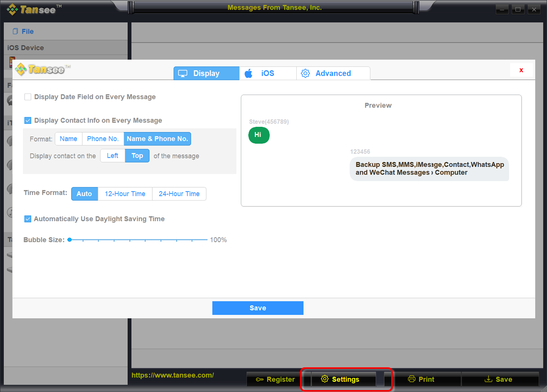The image size is (547, 392).
Task: Select Name & Phone No. format
Action: (157, 139)
